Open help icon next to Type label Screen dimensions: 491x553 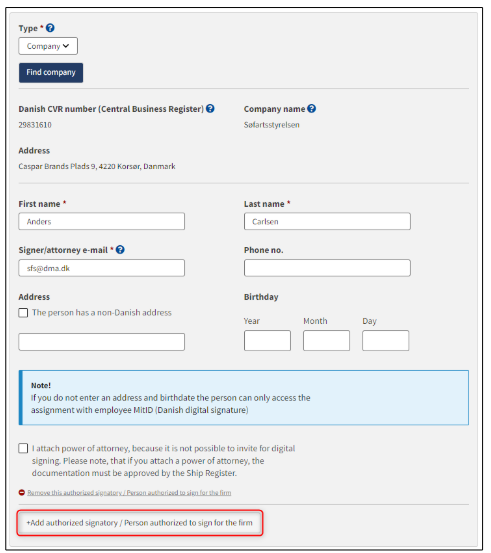(x=50, y=28)
